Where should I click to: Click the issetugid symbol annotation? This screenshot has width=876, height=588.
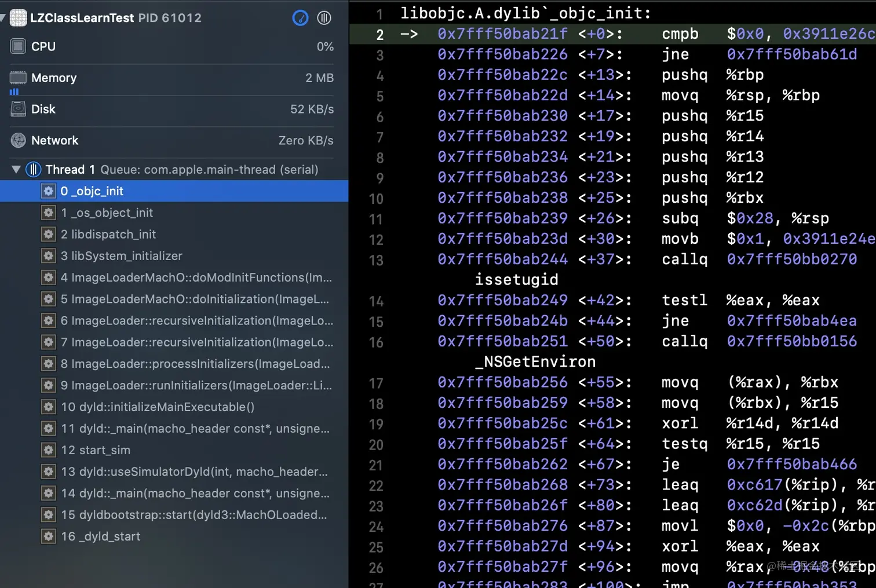coord(516,280)
